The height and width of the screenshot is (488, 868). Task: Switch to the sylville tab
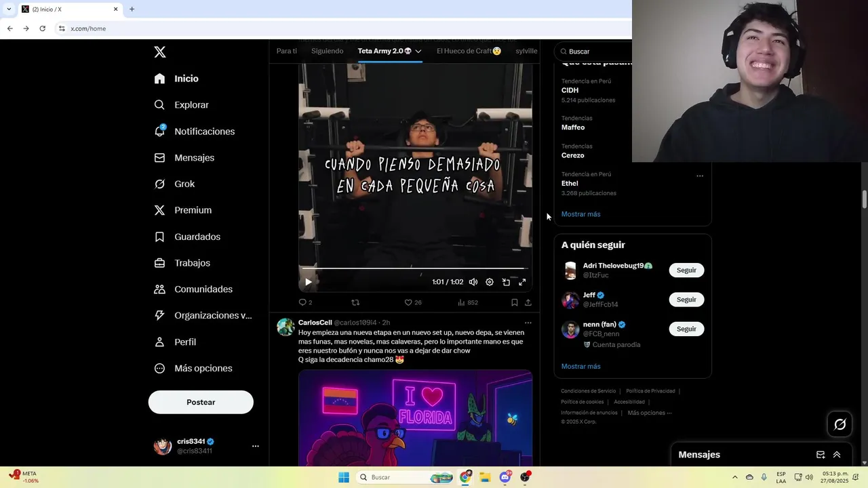pos(526,51)
